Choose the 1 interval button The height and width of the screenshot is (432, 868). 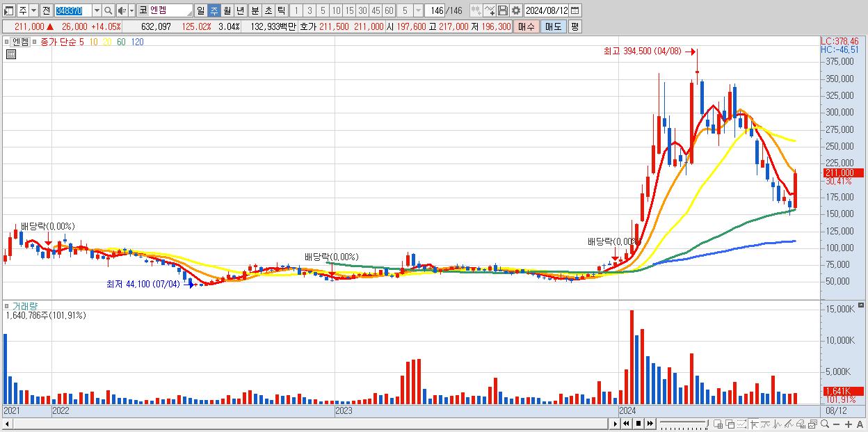tap(296, 10)
